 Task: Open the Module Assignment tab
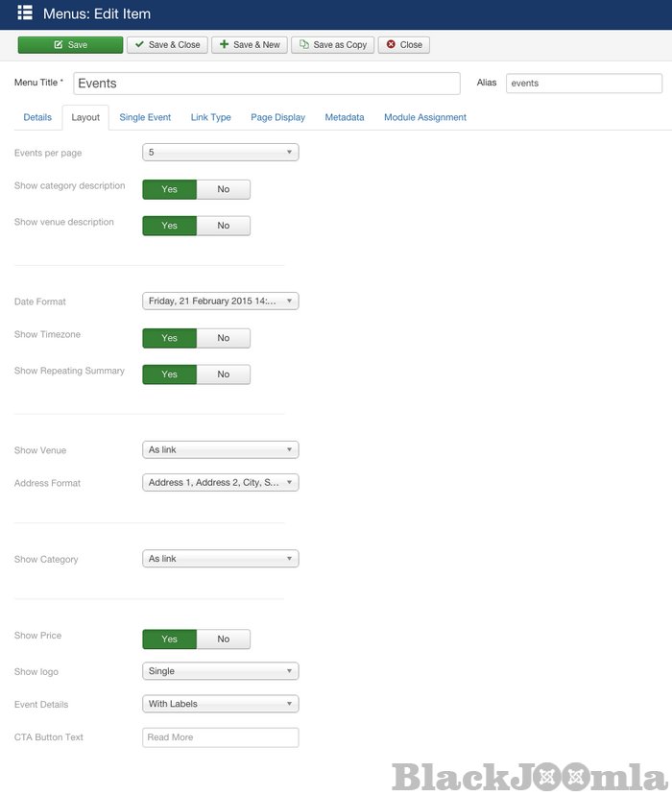pos(424,117)
